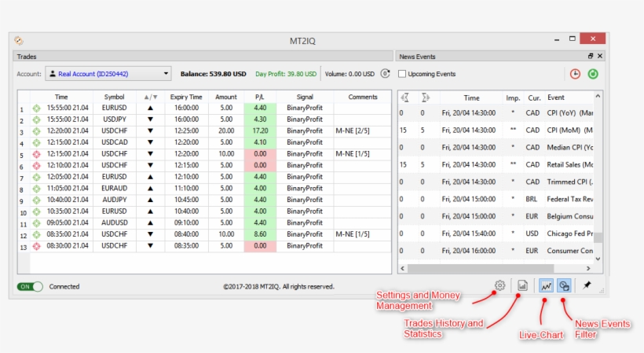644x353 pixels.
Task: Click the account user icon
Action: click(x=53, y=74)
